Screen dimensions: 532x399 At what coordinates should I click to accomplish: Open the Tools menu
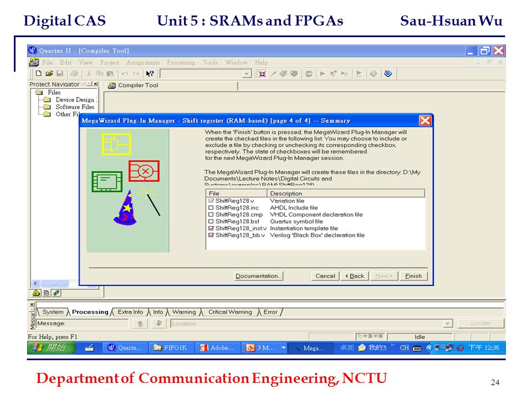pyautogui.click(x=211, y=63)
